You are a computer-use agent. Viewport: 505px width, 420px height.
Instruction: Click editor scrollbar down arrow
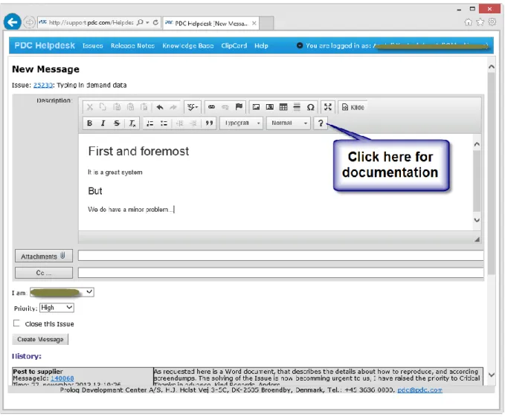pyautogui.click(x=477, y=220)
